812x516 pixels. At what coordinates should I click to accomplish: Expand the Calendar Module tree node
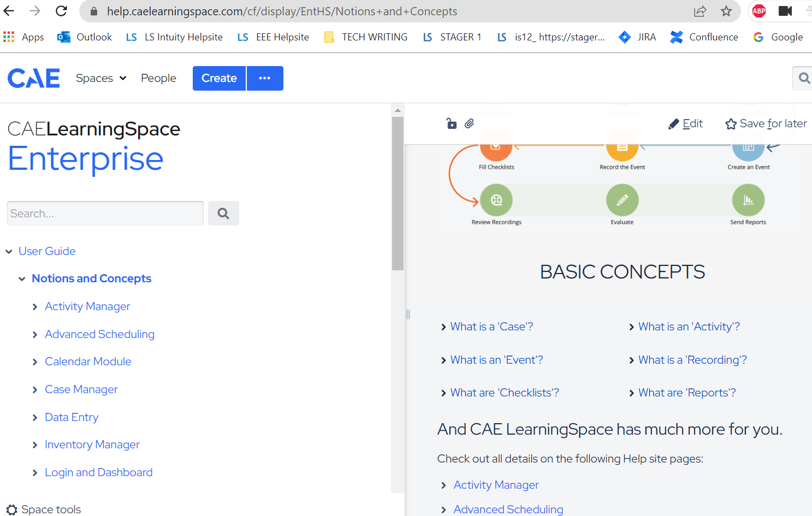35,362
